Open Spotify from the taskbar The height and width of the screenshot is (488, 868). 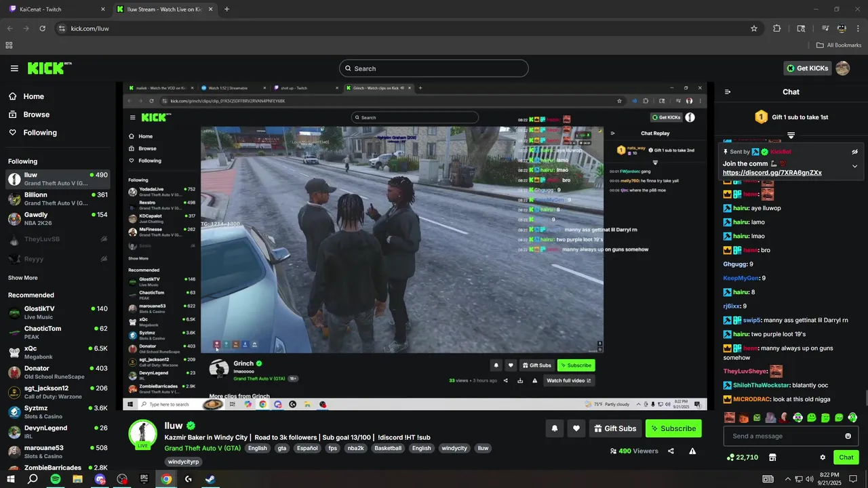pyautogui.click(x=56, y=479)
